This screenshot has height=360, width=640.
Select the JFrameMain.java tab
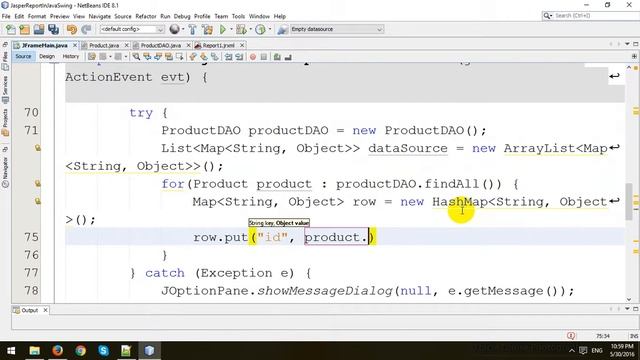pyautogui.click(x=44, y=45)
